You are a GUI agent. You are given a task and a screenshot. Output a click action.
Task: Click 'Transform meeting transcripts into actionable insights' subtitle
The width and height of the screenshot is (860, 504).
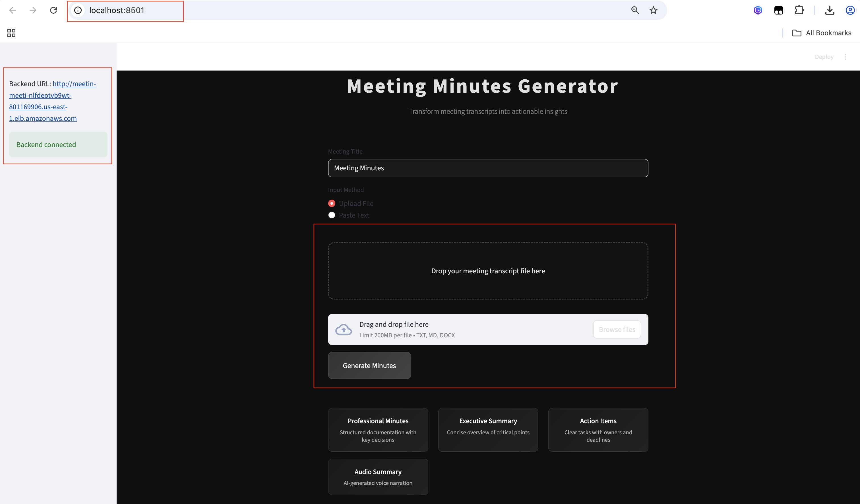coord(488,111)
